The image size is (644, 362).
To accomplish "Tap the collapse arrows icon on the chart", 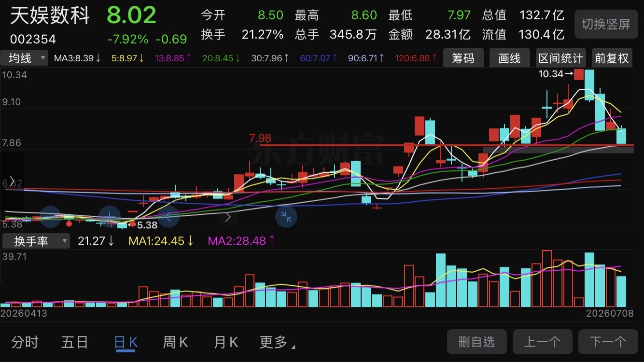I will pos(286,217).
